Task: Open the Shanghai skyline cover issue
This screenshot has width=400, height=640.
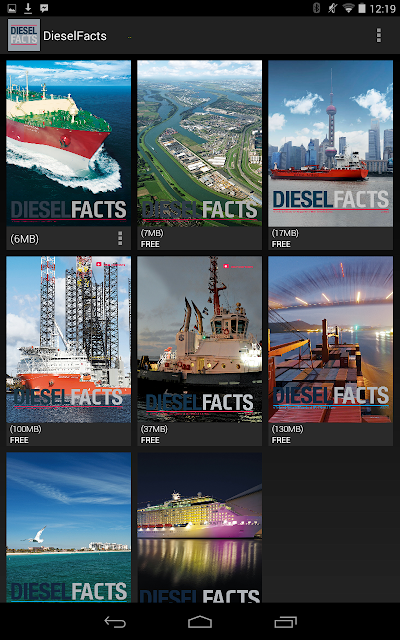Action: (x=331, y=143)
